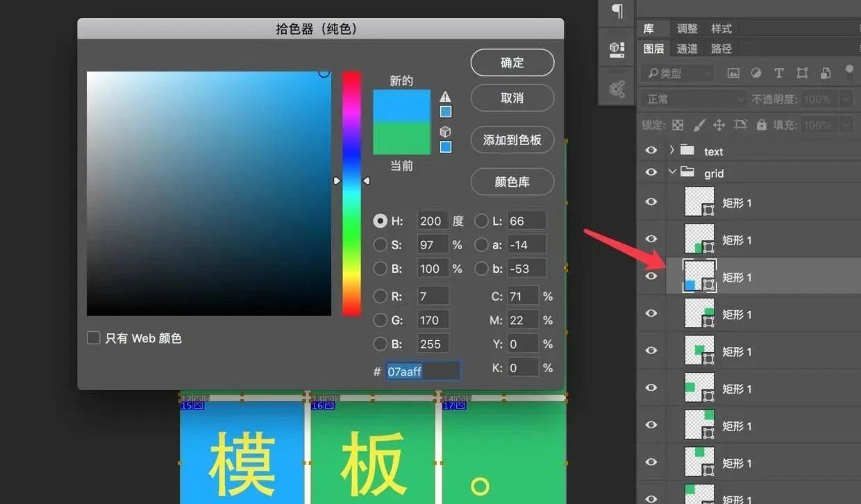The image size is (861, 504).
Task: Switch to the 通道 tab
Action: (x=687, y=49)
